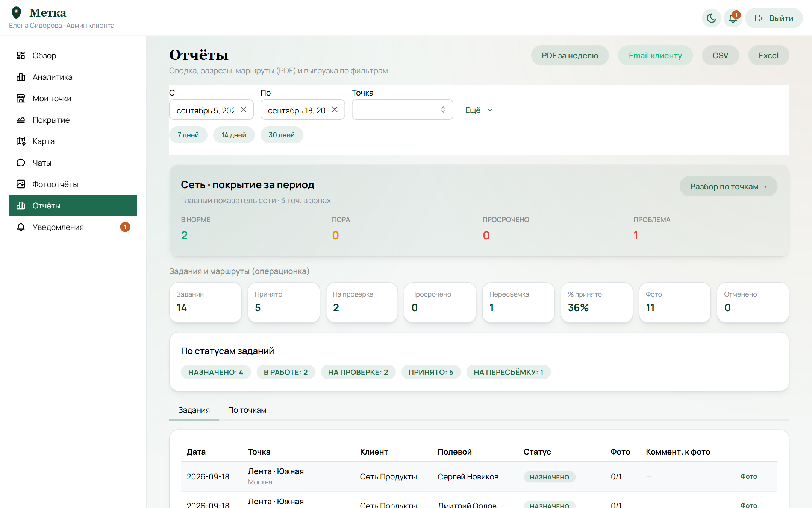This screenshot has height=508, width=812.
Task: Click В РАБОТЕ: 2 status chip
Action: point(286,372)
